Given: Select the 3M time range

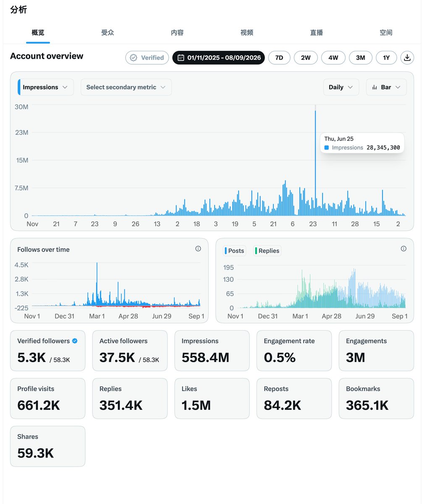Looking at the screenshot, I should [360, 58].
